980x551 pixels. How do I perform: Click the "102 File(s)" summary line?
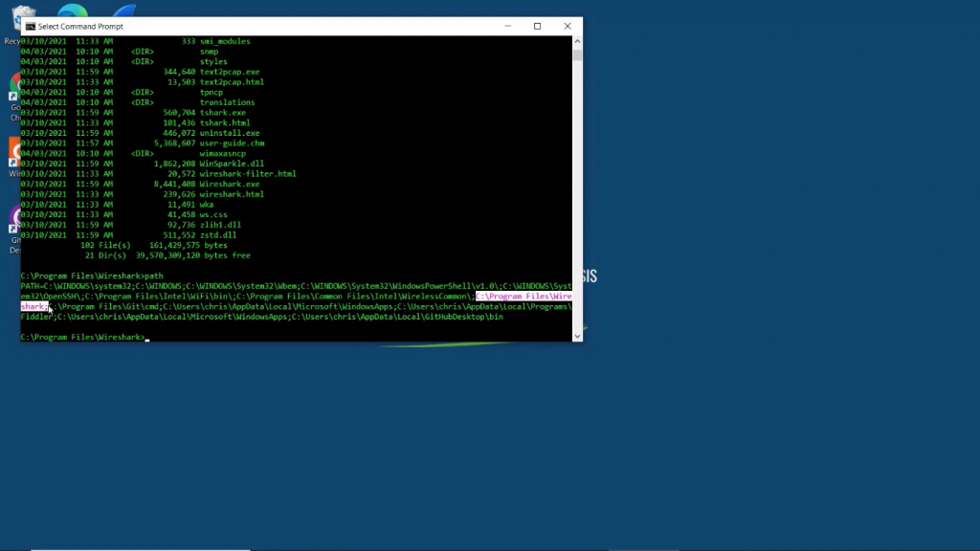tap(154, 246)
